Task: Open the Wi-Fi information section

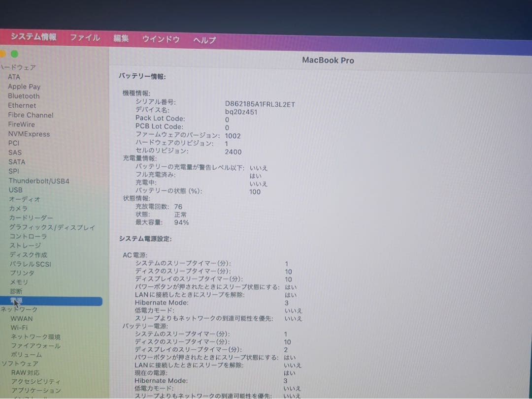Action: 19,327
